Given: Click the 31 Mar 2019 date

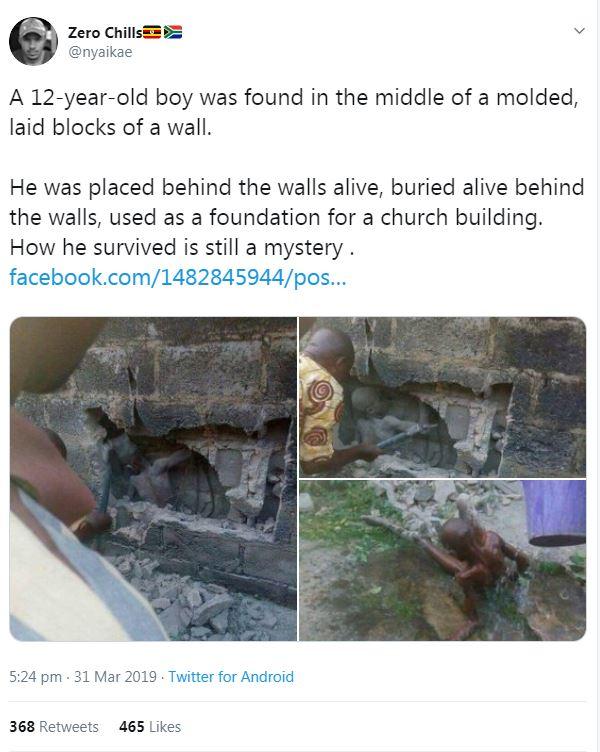Looking at the screenshot, I should (115, 677).
